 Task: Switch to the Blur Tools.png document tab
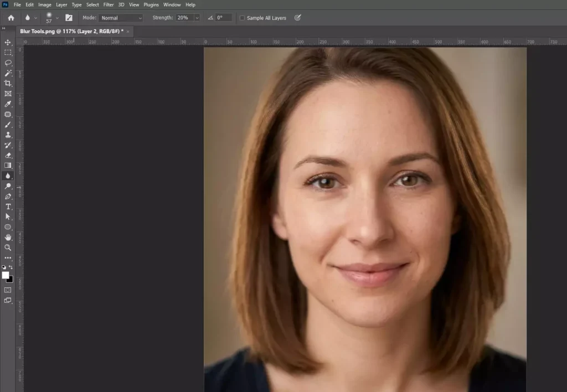click(x=71, y=32)
